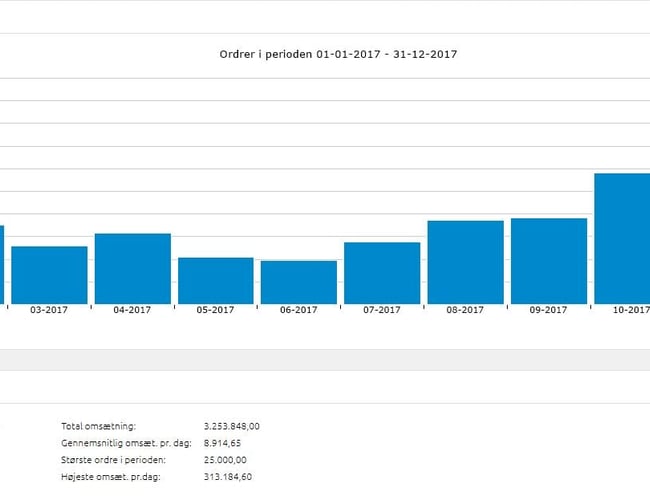Image resolution: width=650 pixels, height=500 pixels.
Task: Click axis label '04-2017'
Action: click(x=132, y=310)
